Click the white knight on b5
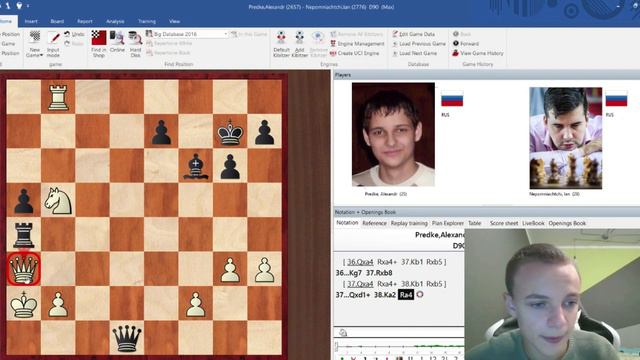 58,200
